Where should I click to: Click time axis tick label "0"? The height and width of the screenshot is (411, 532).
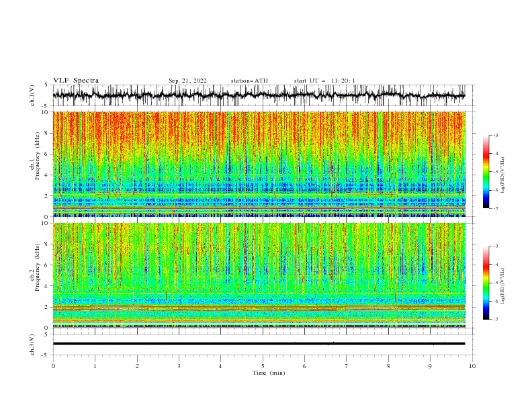pyautogui.click(x=53, y=366)
